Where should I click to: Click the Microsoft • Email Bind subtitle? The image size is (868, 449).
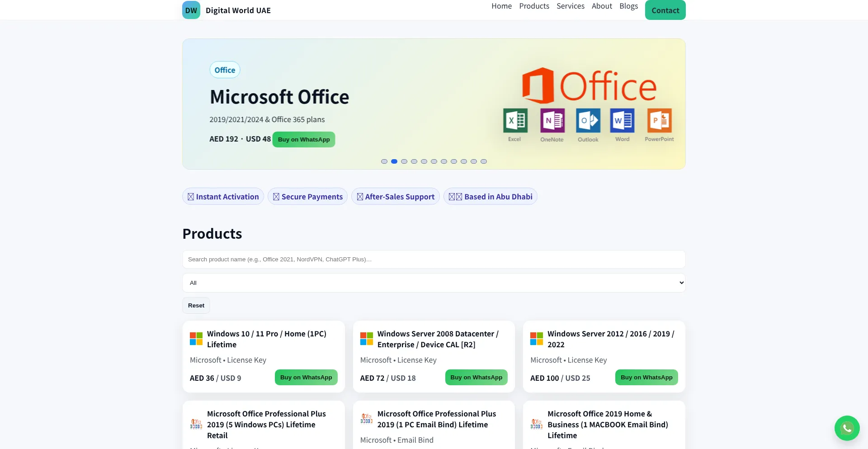pos(397,440)
